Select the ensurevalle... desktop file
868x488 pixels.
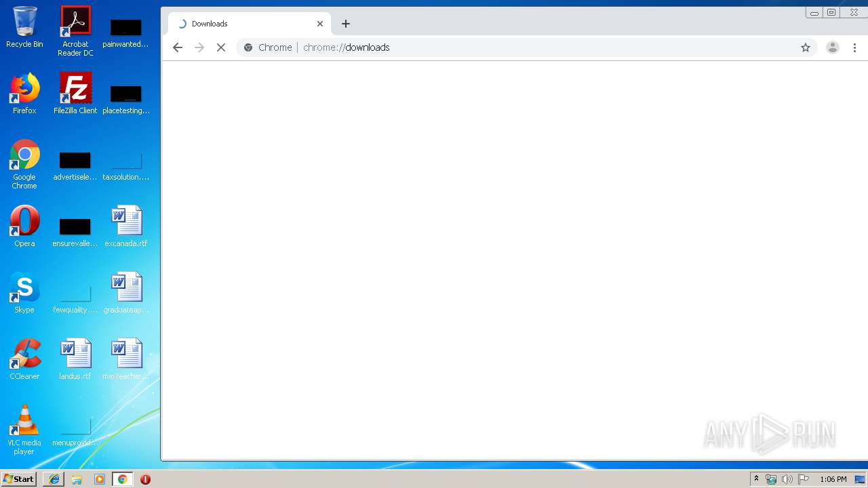tap(75, 232)
